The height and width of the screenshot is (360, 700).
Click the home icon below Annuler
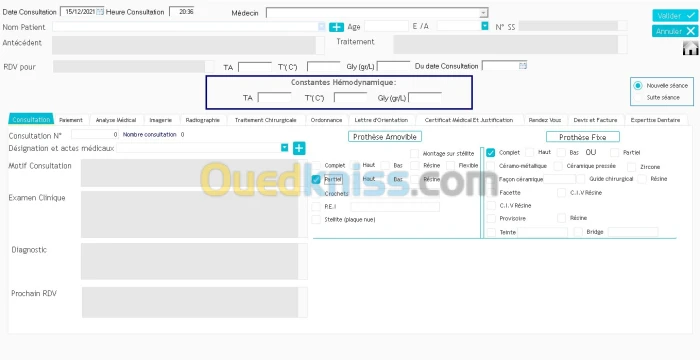click(690, 48)
